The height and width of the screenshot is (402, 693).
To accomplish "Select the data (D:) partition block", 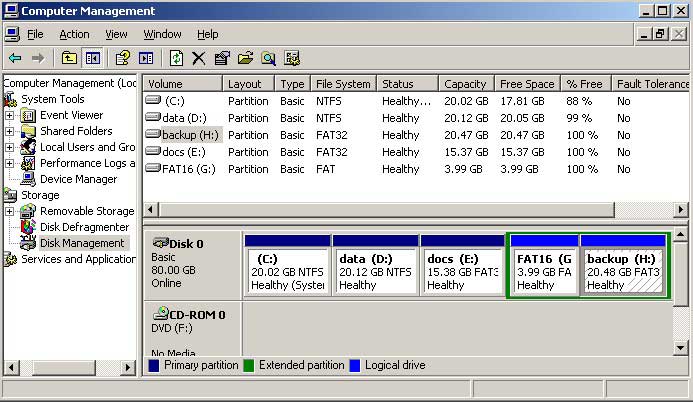I will coord(374,270).
